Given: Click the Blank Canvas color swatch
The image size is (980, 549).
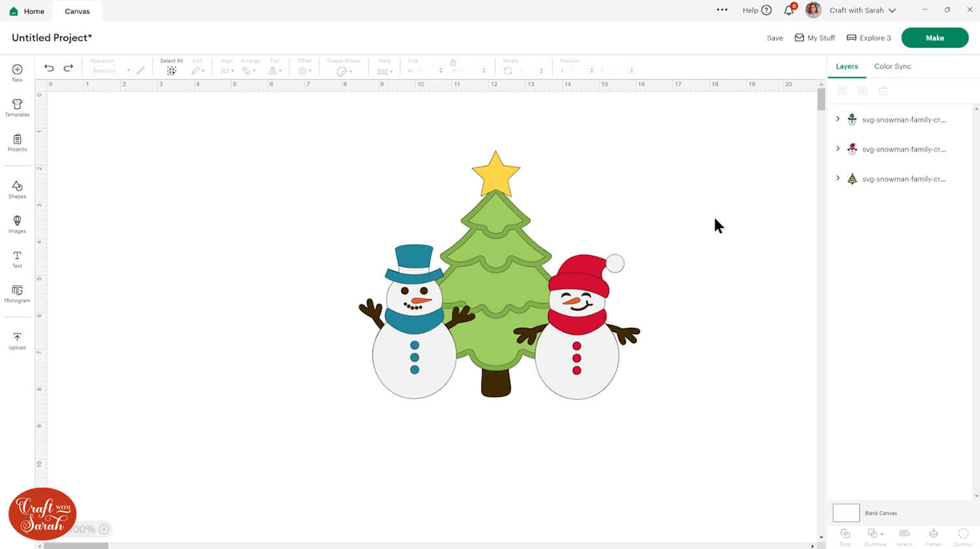Looking at the screenshot, I should [846, 512].
